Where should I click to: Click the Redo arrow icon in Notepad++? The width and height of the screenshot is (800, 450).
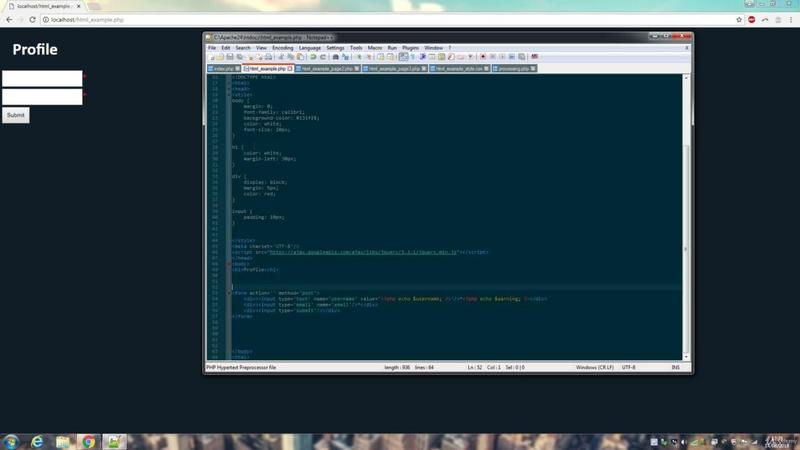322,57
